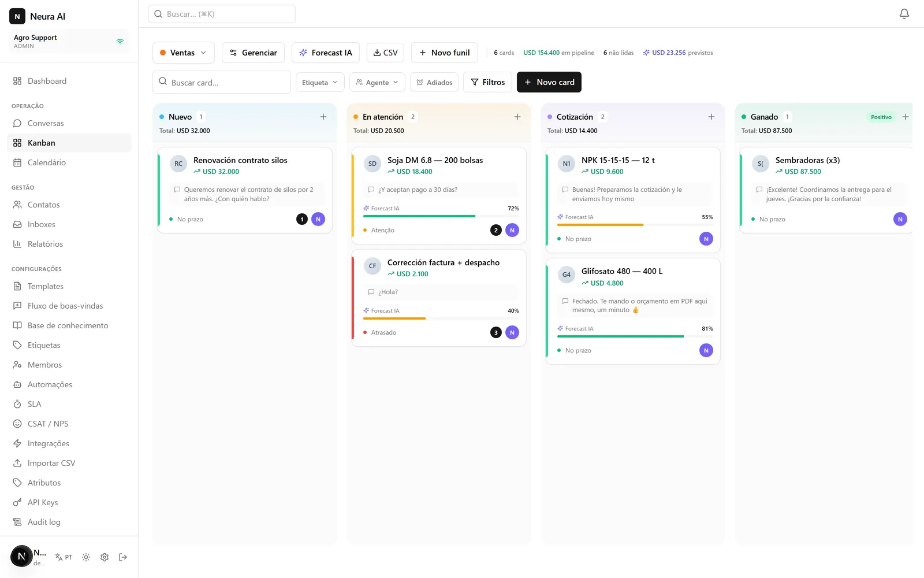
Task: Add a card to the Nuevo column
Action: (323, 117)
